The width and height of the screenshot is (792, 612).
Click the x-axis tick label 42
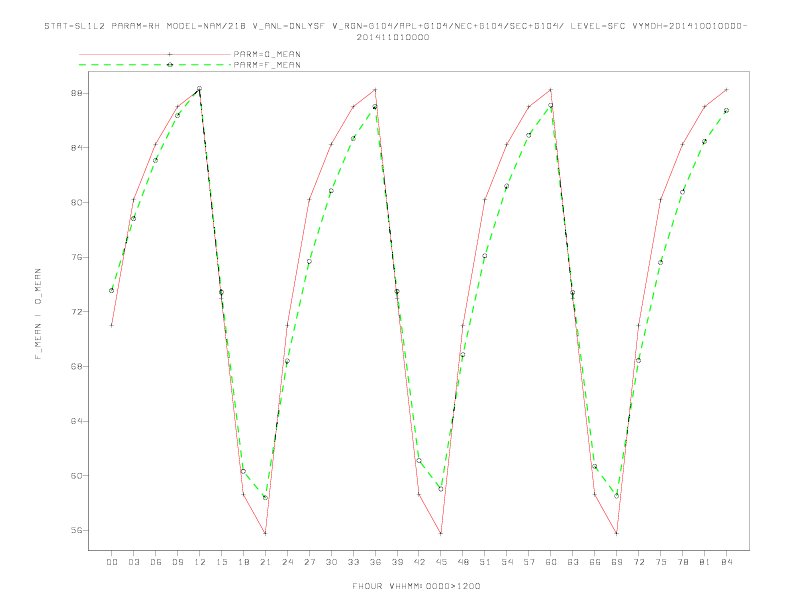click(x=419, y=562)
